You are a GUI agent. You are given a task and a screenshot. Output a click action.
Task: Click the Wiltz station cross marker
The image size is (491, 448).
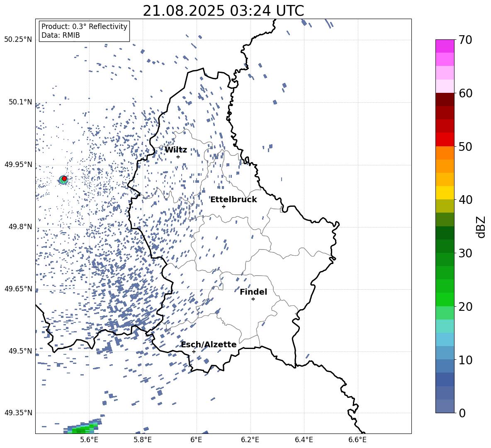click(x=178, y=157)
